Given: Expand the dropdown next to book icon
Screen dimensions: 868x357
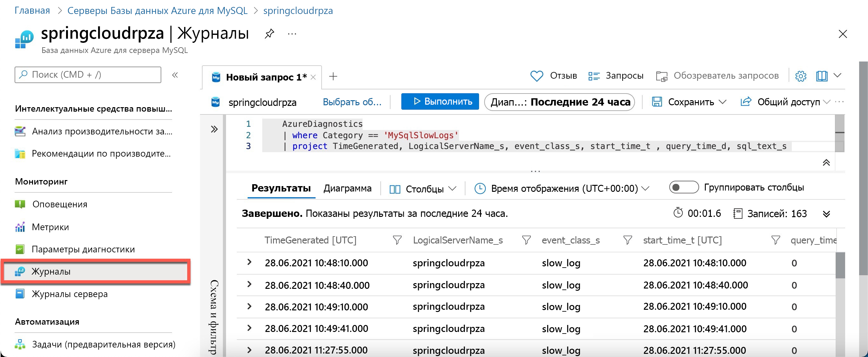Looking at the screenshot, I should coord(837,75).
